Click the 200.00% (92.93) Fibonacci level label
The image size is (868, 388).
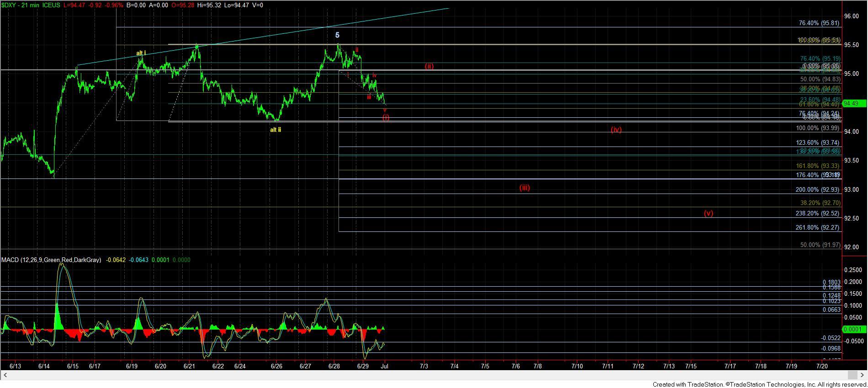(817, 189)
